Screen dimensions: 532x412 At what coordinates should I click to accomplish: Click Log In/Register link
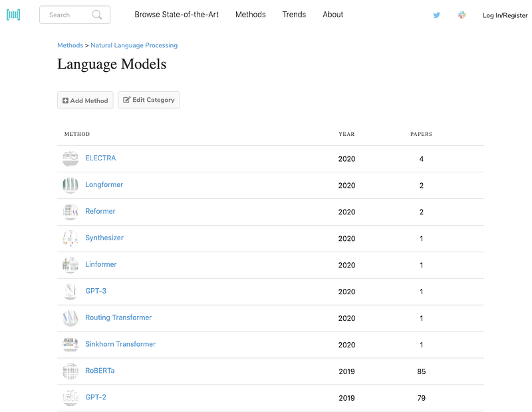pos(505,15)
